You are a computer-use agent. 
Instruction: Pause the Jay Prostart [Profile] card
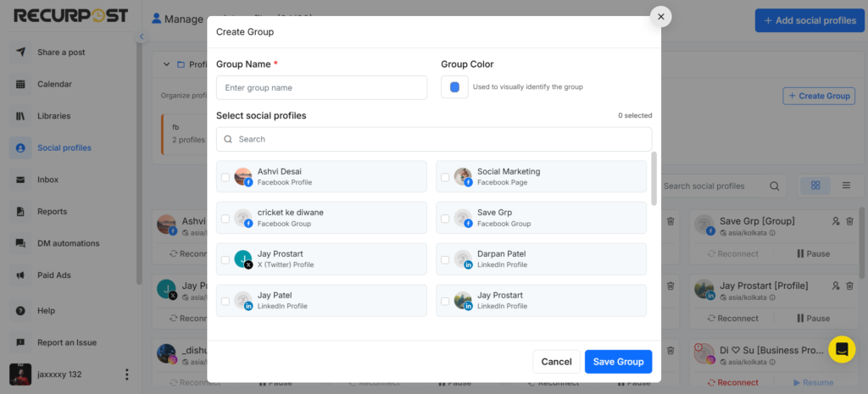tap(813, 319)
